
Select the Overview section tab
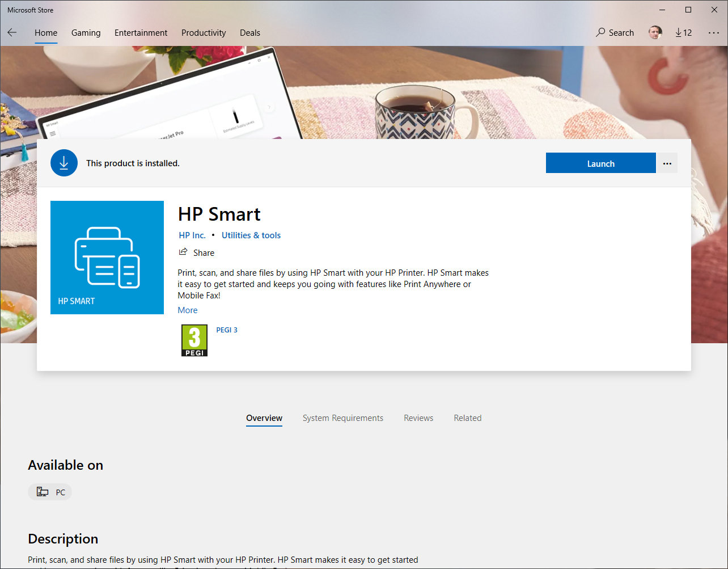[x=264, y=418]
